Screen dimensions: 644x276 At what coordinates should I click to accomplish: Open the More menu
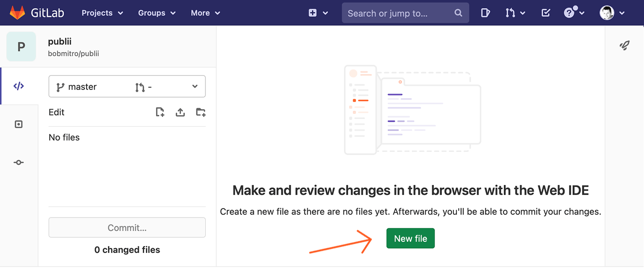(x=205, y=13)
